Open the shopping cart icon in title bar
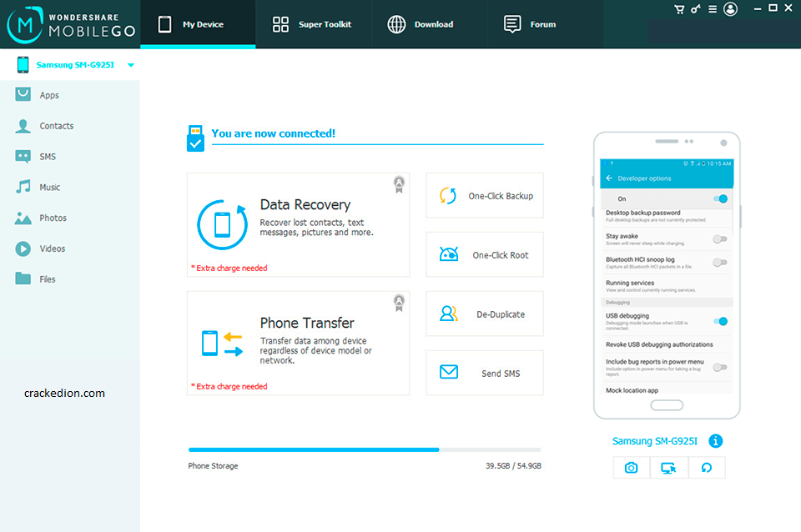This screenshot has height=532, width=801. [679, 9]
